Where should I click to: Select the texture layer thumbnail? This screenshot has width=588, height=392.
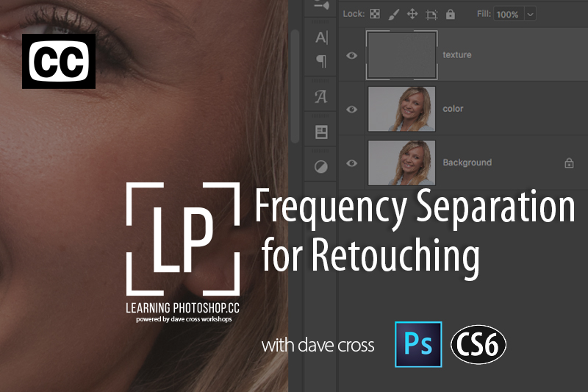click(401, 55)
